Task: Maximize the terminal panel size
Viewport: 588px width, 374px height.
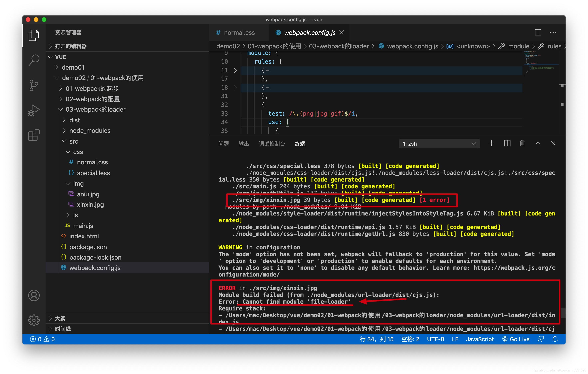Action: [x=537, y=143]
